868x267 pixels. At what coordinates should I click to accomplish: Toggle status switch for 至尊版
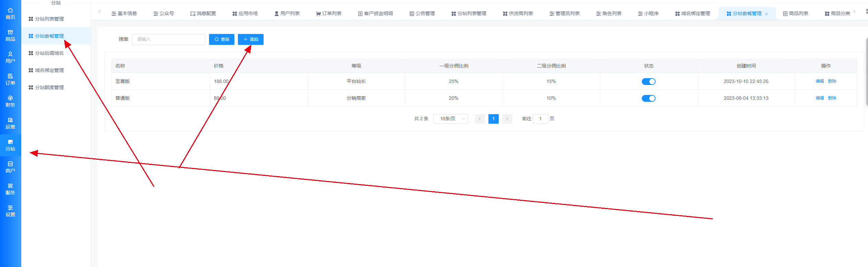tap(648, 82)
